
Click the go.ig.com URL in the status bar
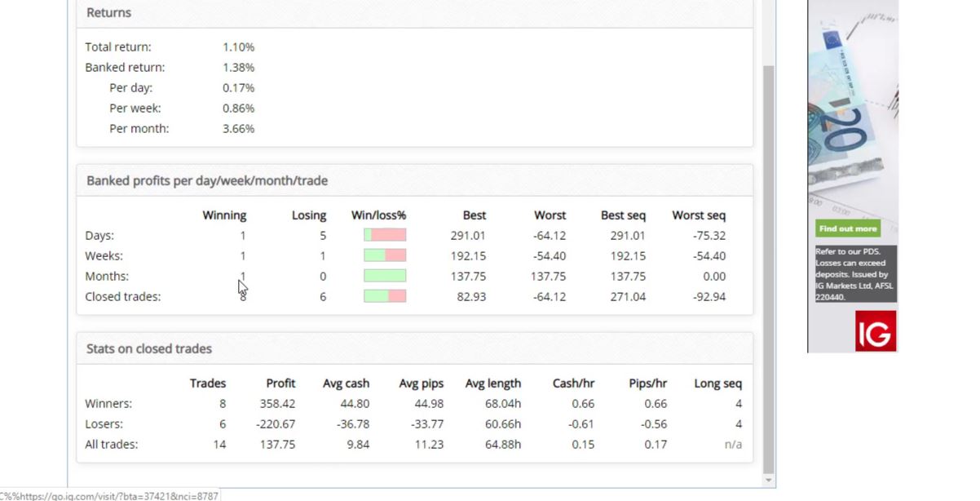click(x=108, y=495)
